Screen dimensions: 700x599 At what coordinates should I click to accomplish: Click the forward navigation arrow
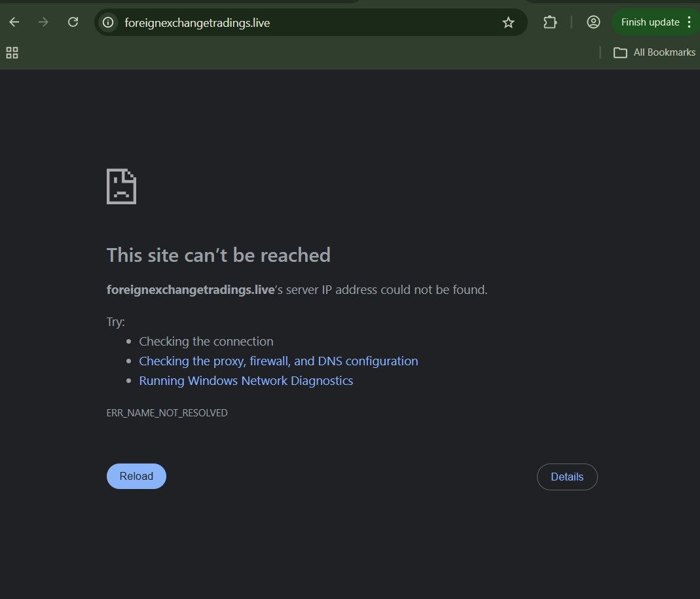[43, 22]
